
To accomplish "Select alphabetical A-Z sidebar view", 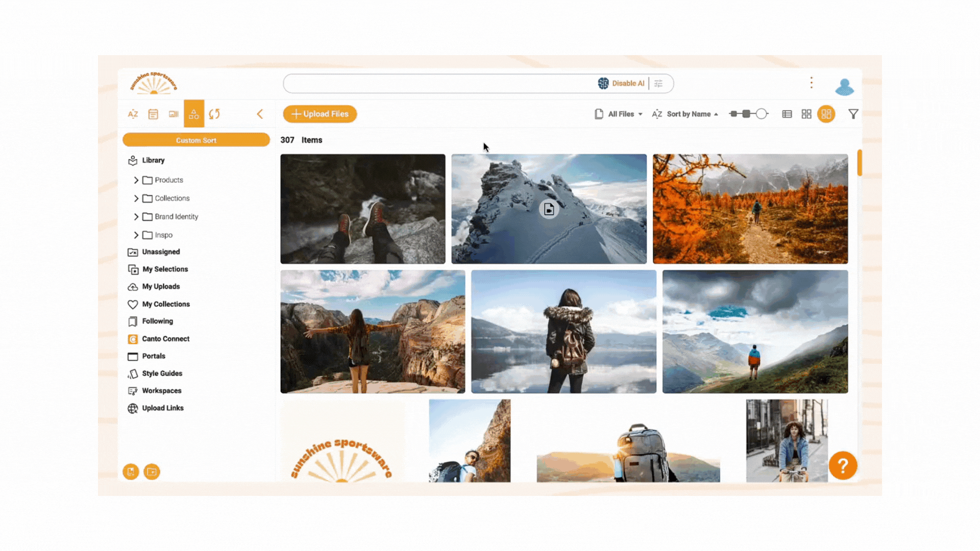I will pos(133,114).
